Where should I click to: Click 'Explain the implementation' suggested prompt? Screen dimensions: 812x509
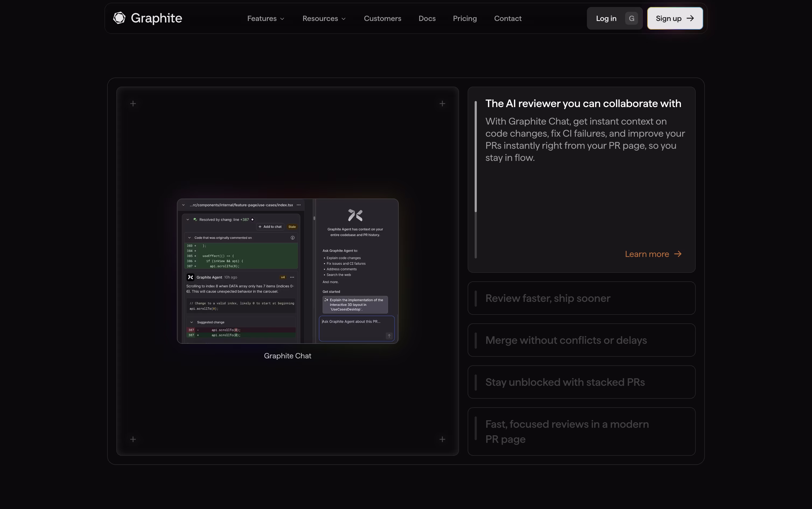355,305
